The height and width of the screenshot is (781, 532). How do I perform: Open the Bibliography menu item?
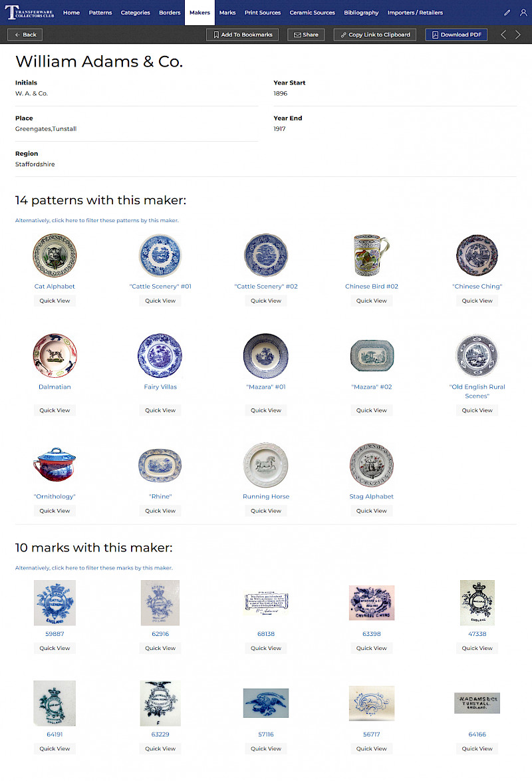[361, 13]
